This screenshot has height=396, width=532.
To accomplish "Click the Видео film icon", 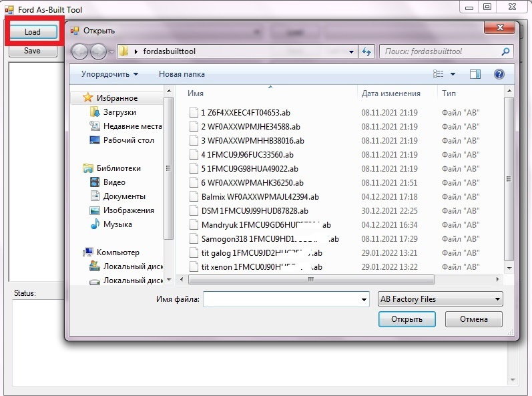I will [95, 182].
